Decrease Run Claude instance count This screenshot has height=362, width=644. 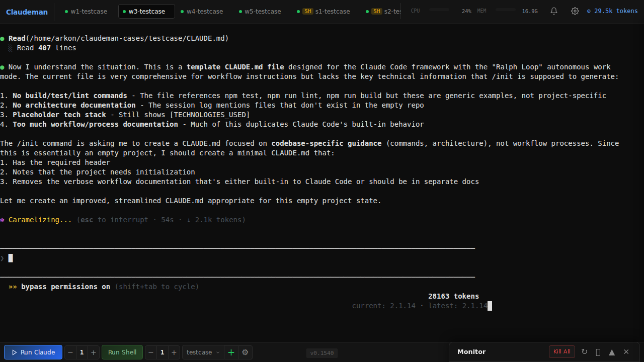coord(70,352)
